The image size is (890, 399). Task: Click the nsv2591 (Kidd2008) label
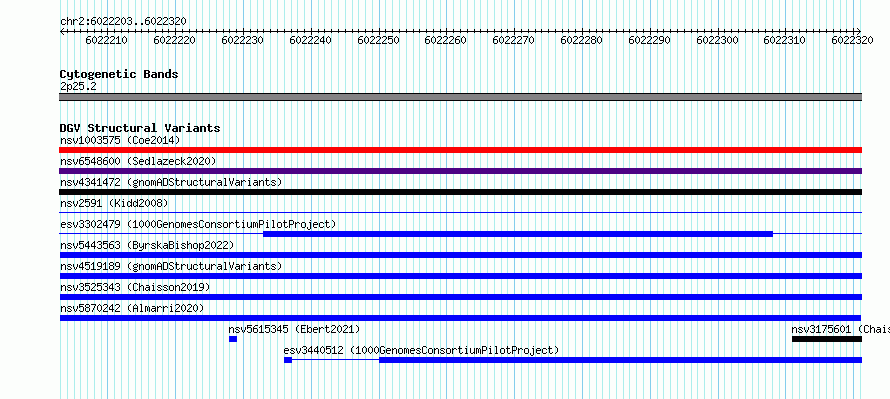(x=114, y=203)
